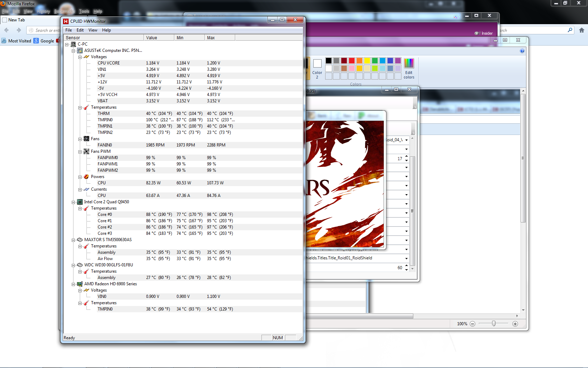Click the Intel Core 2 Quad CPU icon
This screenshot has height=368, width=588.
(x=80, y=202)
